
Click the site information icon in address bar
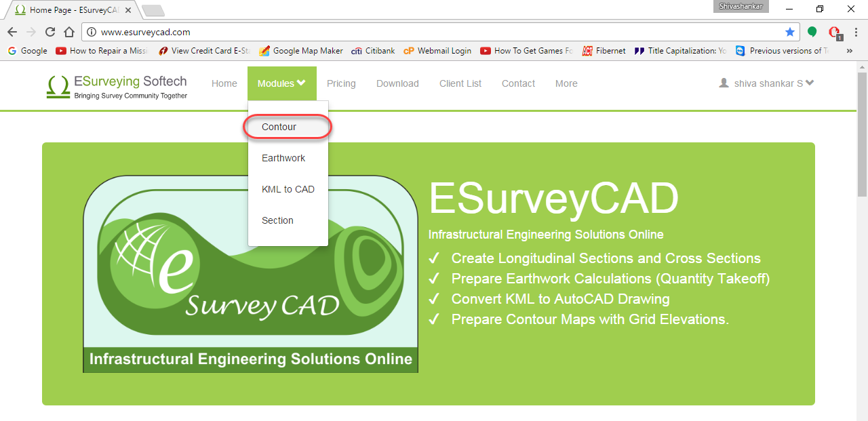(92, 32)
